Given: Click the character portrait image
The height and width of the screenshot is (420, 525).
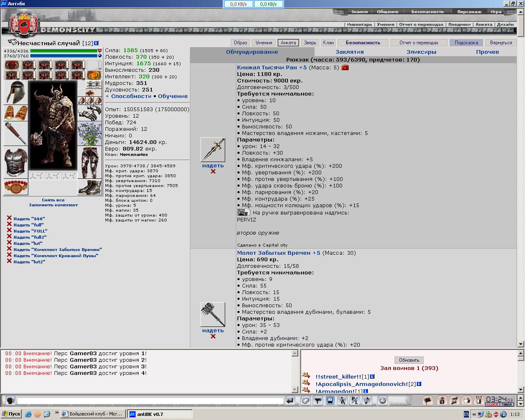Looking at the screenshot, I should coord(52,125).
